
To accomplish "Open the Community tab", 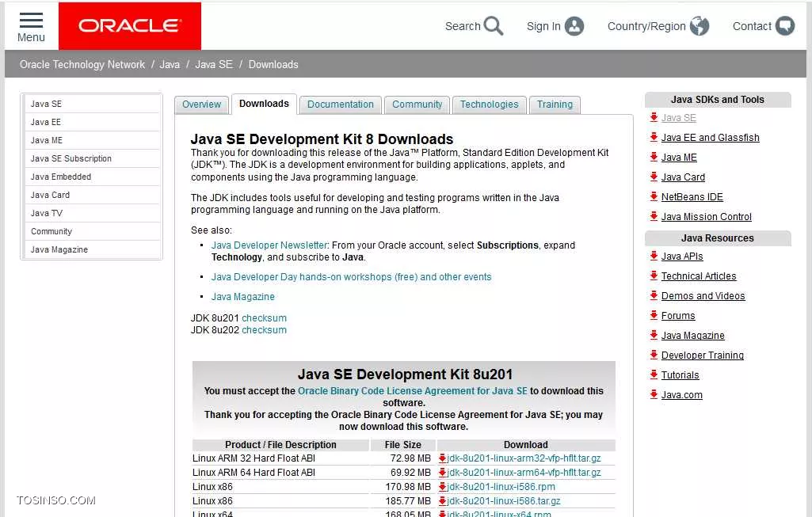I will 417,105.
